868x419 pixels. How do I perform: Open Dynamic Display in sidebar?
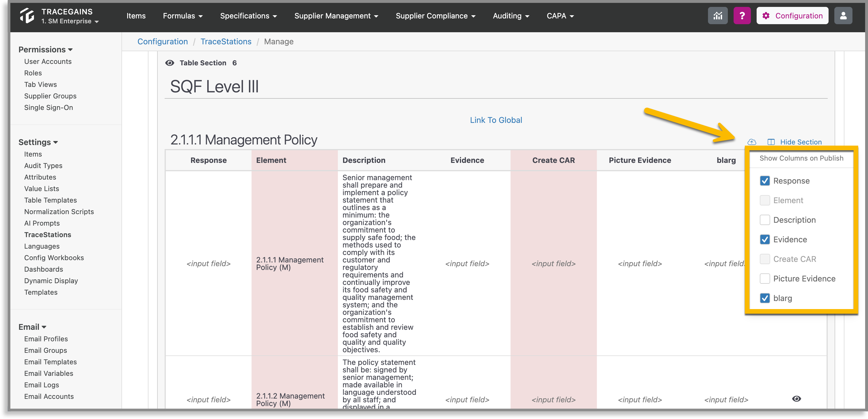click(51, 281)
